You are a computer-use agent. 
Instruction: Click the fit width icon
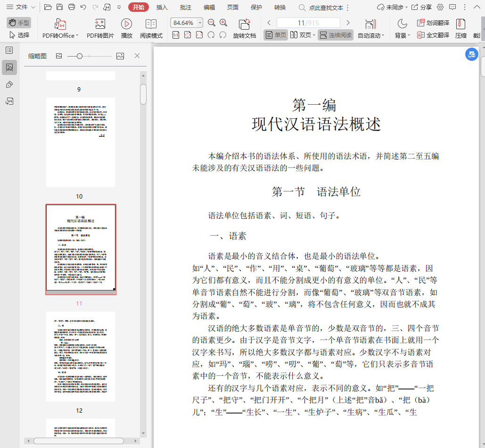click(x=199, y=35)
